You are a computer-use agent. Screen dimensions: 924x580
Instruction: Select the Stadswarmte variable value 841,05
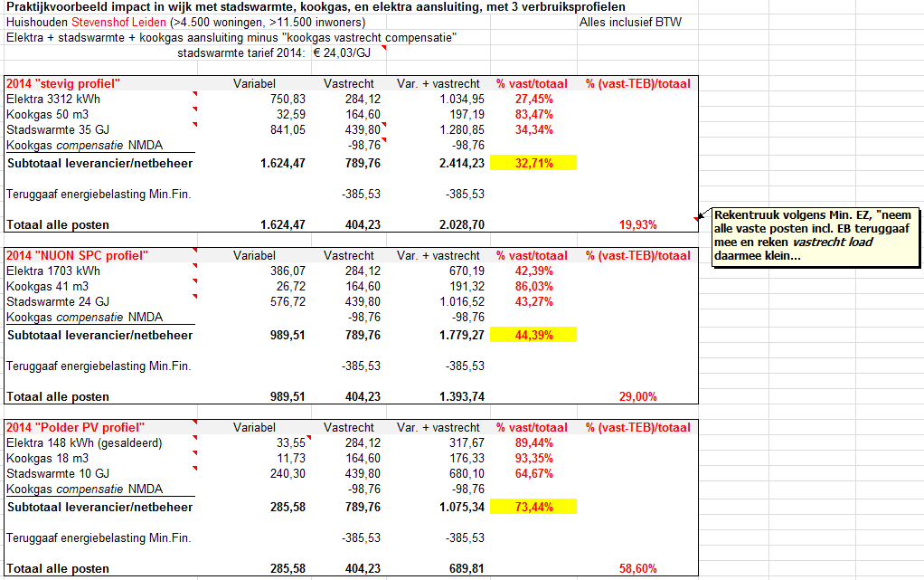coord(288,129)
